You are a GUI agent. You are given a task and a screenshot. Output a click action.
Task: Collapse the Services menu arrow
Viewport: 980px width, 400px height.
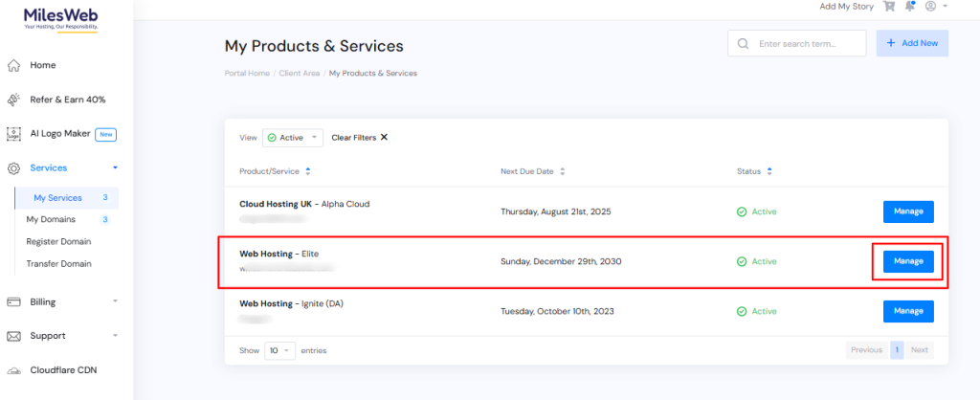click(x=115, y=168)
